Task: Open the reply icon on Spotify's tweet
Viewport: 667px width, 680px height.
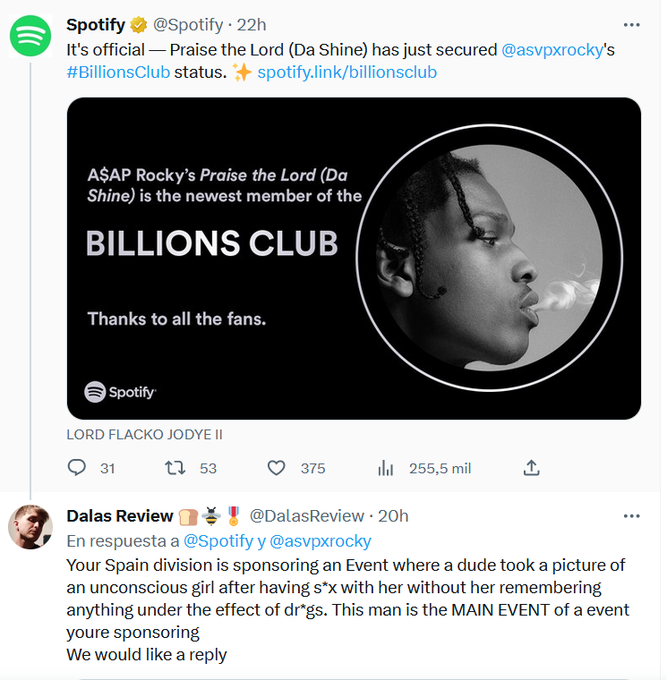Action: point(77,468)
